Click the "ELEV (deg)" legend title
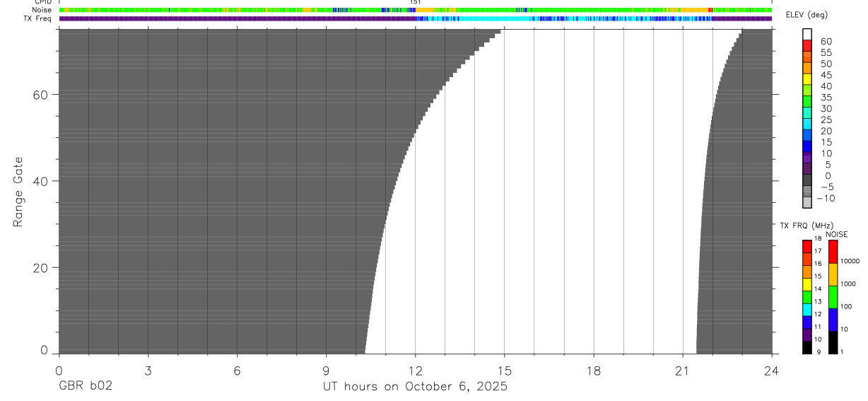868x401 pixels. [808, 16]
